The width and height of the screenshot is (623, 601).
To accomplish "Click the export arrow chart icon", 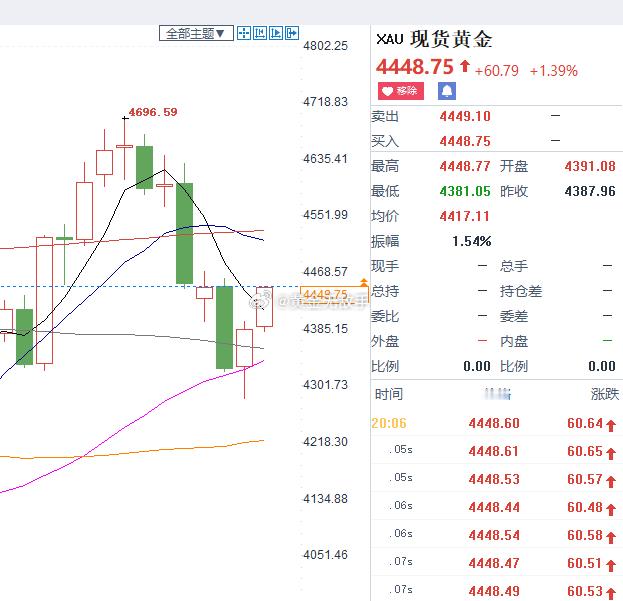I will [292, 33].
